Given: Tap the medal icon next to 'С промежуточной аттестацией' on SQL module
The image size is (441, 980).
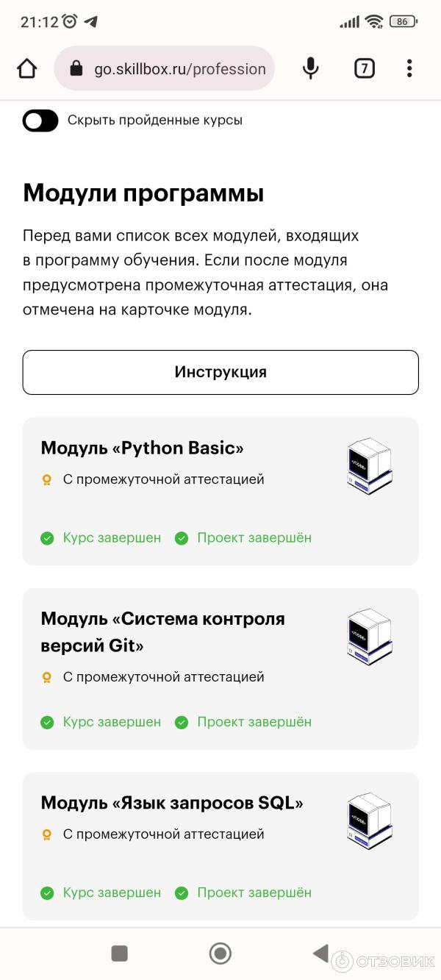Looking at the screenshot, I should [x=47, y=834].
